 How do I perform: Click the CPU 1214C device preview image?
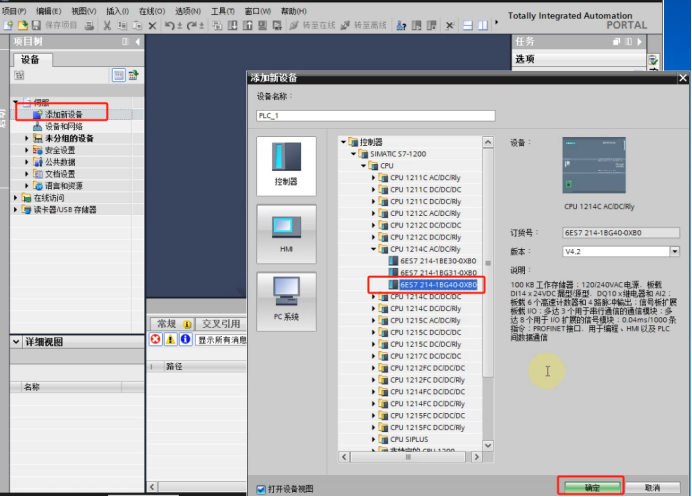click(594, 165)
